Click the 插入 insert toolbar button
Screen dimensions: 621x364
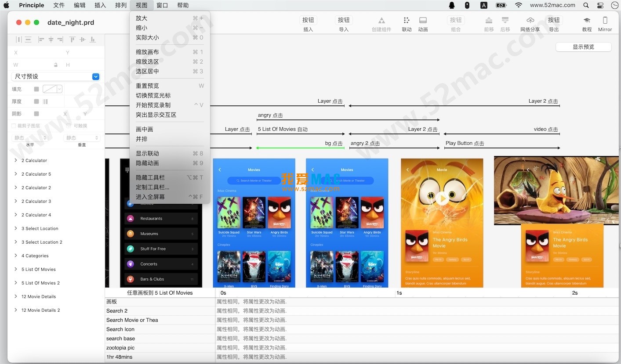coord(308,20)
